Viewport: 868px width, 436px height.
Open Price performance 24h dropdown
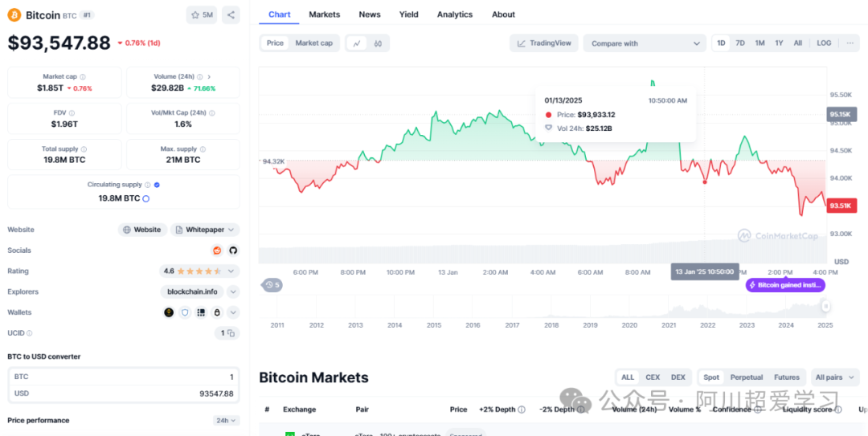point(226,421)
